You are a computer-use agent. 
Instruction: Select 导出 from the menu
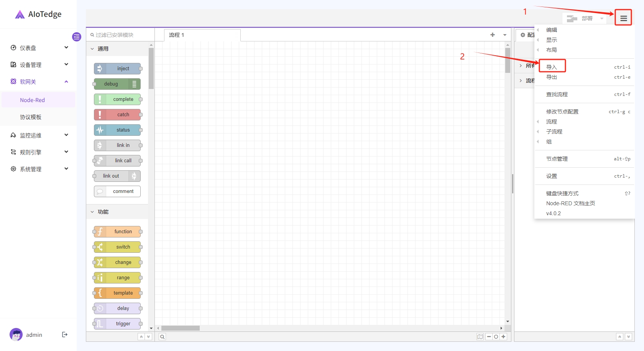pos(552,77)
